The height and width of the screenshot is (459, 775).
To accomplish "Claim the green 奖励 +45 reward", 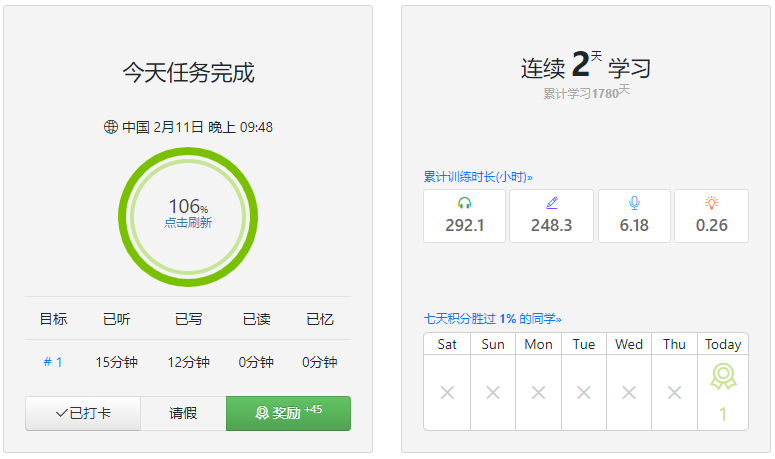I will click(x=288, y=413).
